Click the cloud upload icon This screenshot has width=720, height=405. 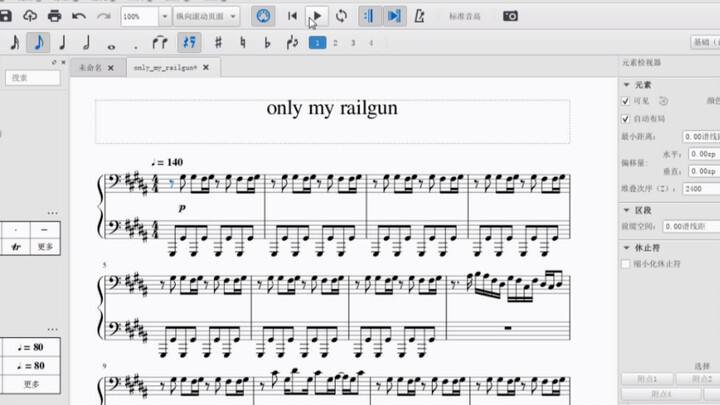pyautogui.click(x=30, y=16)
